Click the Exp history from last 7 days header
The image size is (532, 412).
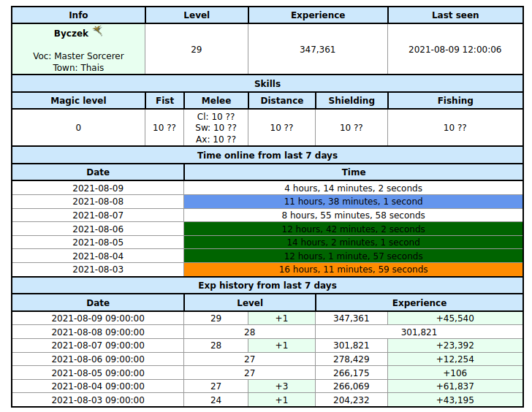(x=267, y=285)
